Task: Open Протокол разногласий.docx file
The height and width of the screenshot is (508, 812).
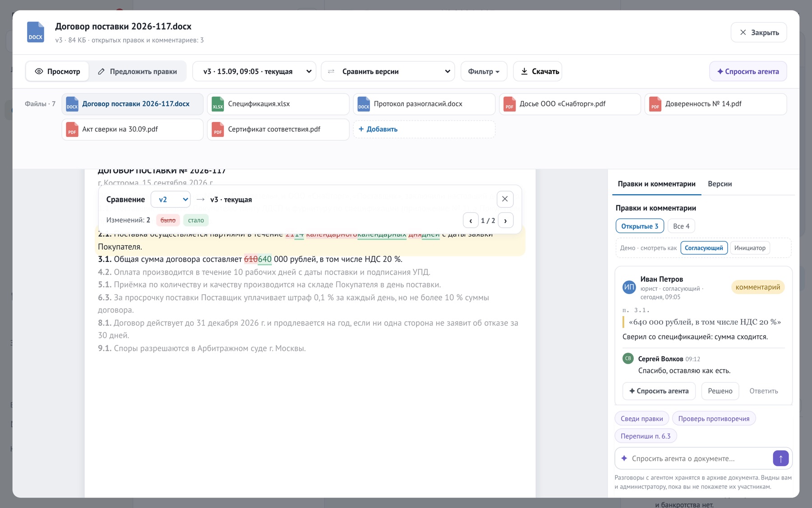Action: (x=424, y=104)
